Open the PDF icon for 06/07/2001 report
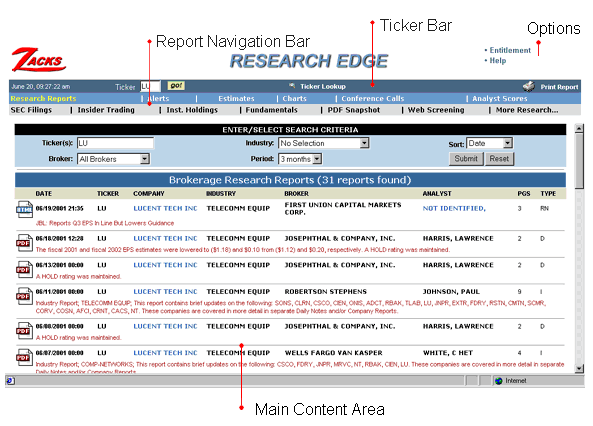Screen dimensions: 593x426 pos(24,357)
